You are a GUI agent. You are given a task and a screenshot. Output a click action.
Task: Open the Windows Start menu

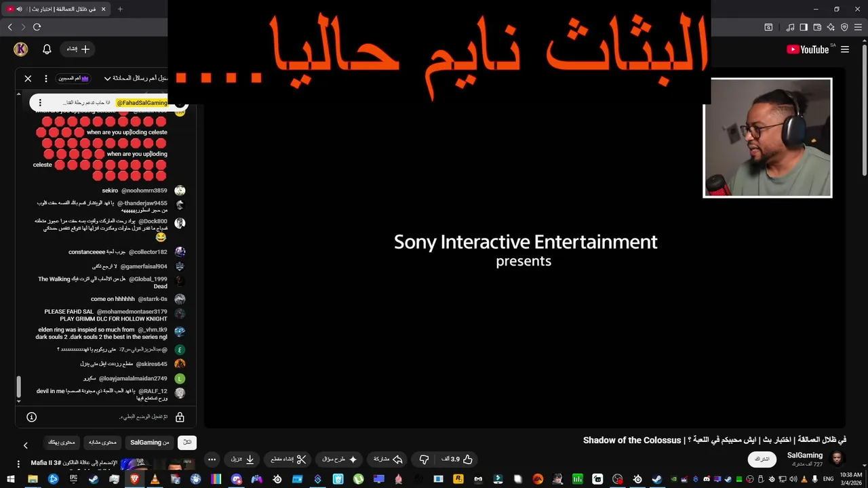pos(10,479)
